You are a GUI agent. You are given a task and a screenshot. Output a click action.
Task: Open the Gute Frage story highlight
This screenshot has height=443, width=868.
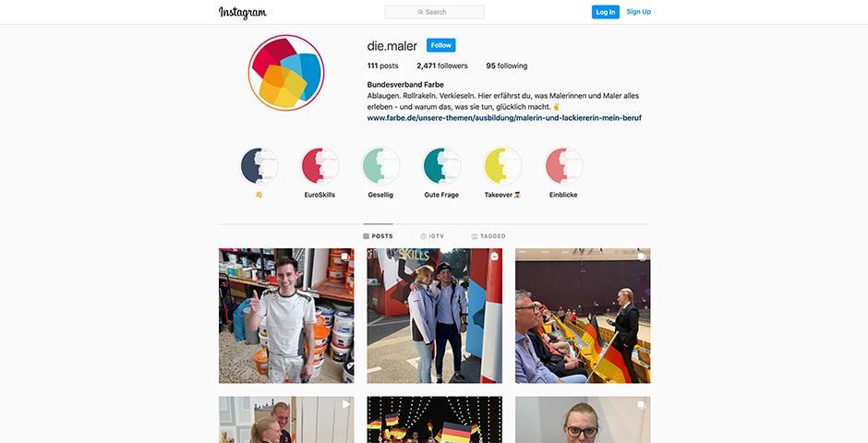point(441,165)
